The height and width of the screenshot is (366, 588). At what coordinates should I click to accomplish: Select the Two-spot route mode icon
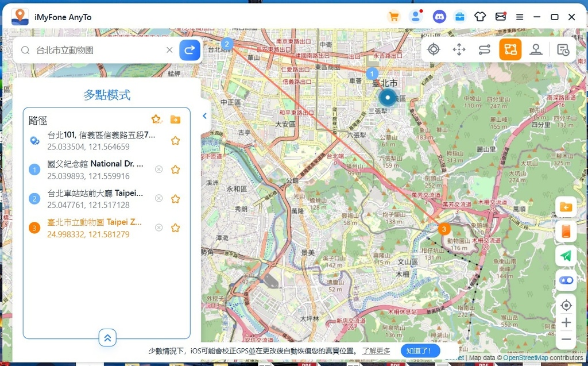pyautogui.click(x=484, y=49)
